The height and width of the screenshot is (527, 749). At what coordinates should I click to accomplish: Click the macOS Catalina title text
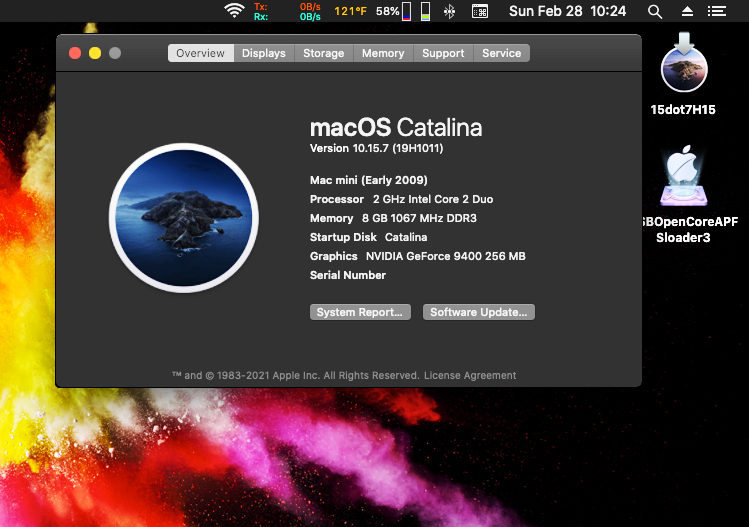396,128
